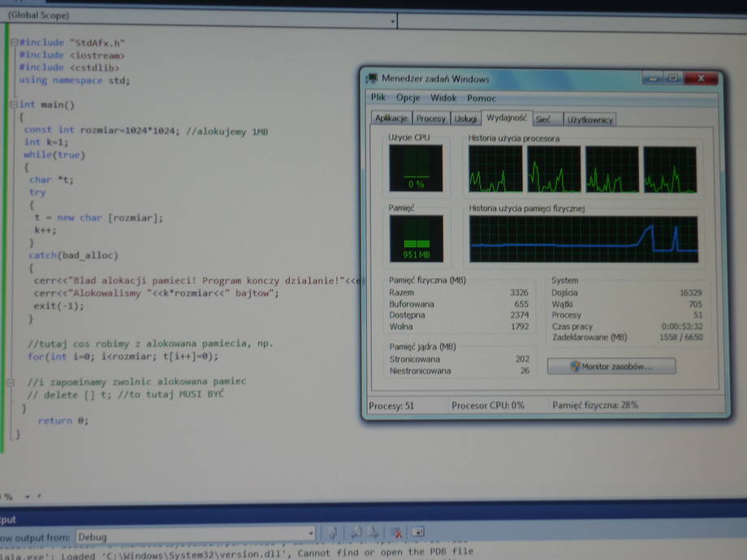Go to previous message in Output panel
This screenshot has height=560, width=747.
356,532
